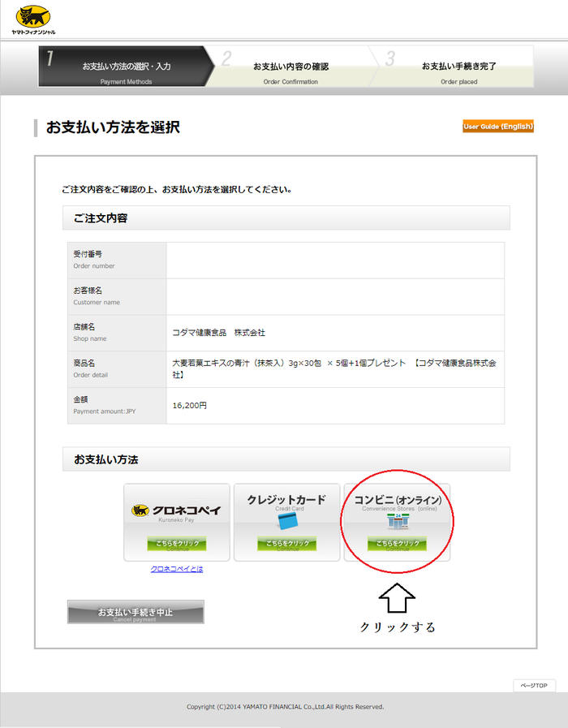Viewport: 568px width, 728px height.
Task: Click the お客様名 Customer name label
Action: pyautogui.click(x=97, y=295)
